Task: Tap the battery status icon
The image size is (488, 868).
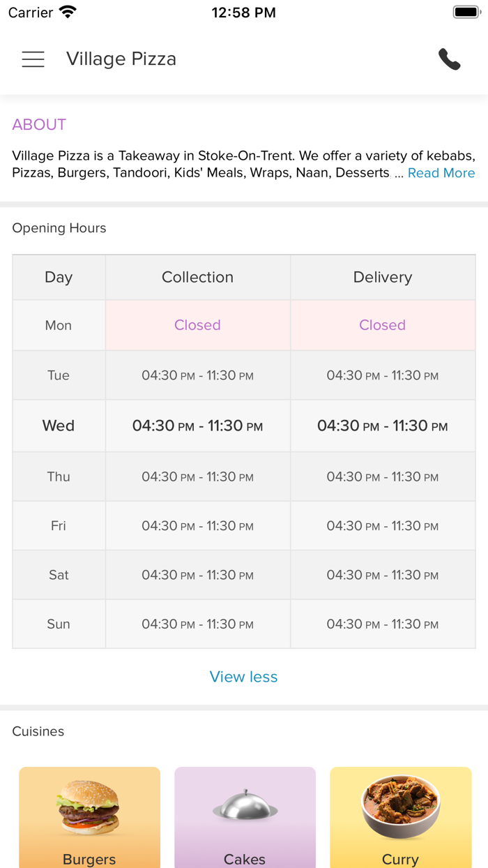Action: click(x=466, y=12)
